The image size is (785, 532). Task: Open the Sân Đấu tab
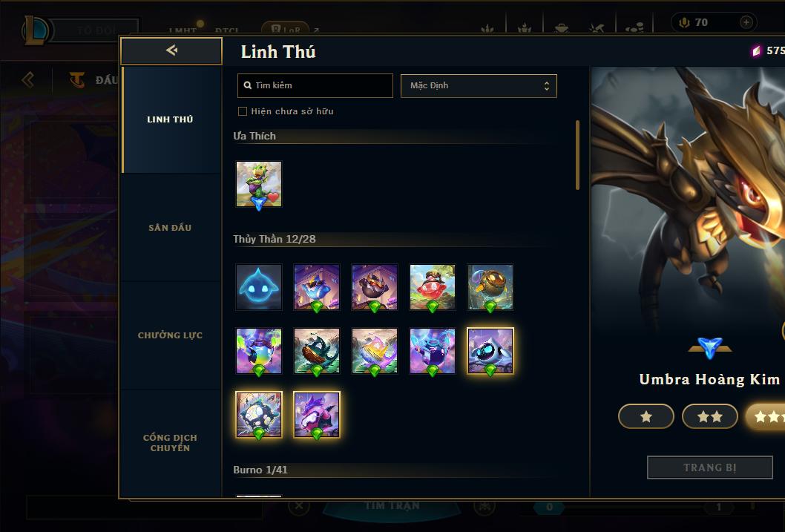[170, 228]
